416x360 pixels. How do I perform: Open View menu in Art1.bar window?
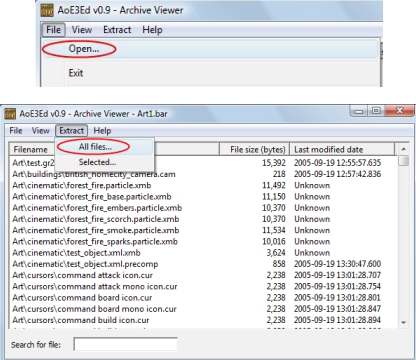tap(41, 131)
